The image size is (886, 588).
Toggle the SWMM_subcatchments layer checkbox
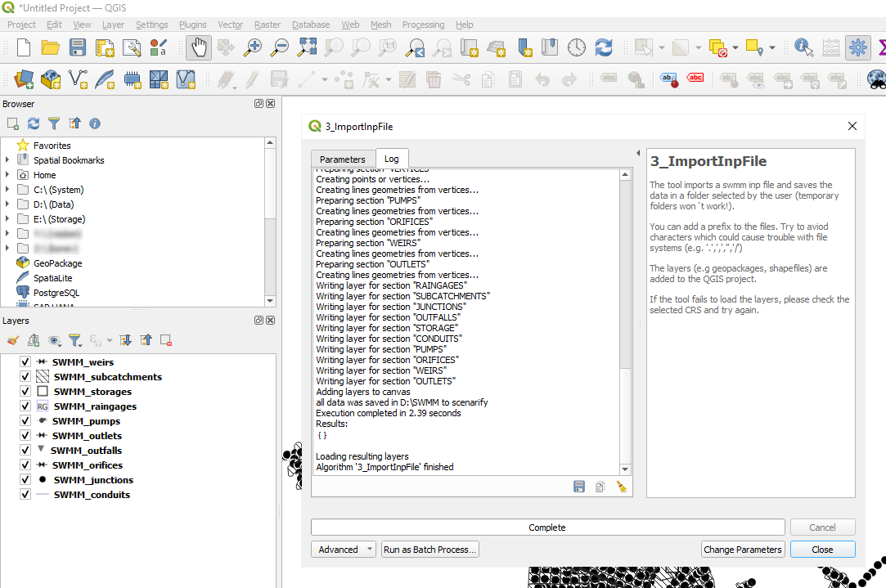(x=25, y=377)
